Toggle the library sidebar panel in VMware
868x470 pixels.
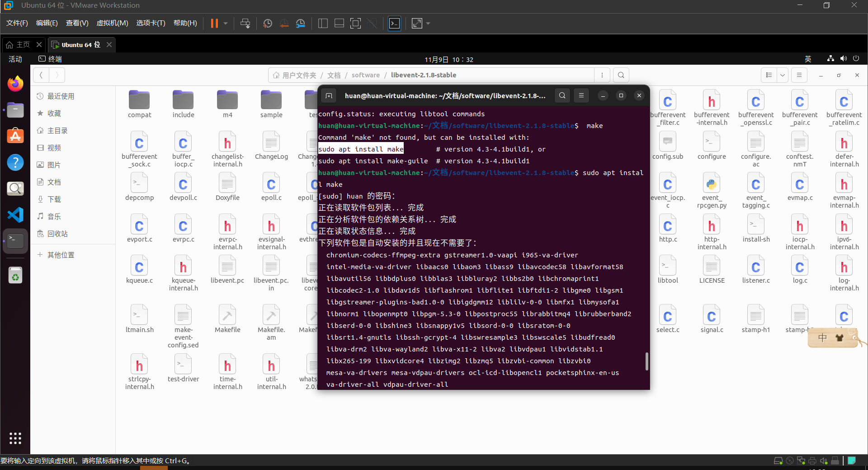click(x=323, y=24)
